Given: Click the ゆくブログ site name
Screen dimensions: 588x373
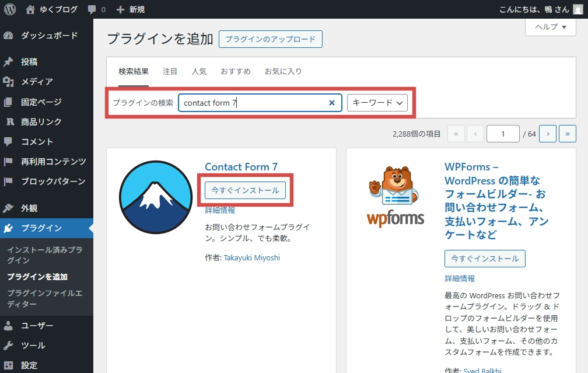Looking at the screenshot, I should tap(58, 9).
